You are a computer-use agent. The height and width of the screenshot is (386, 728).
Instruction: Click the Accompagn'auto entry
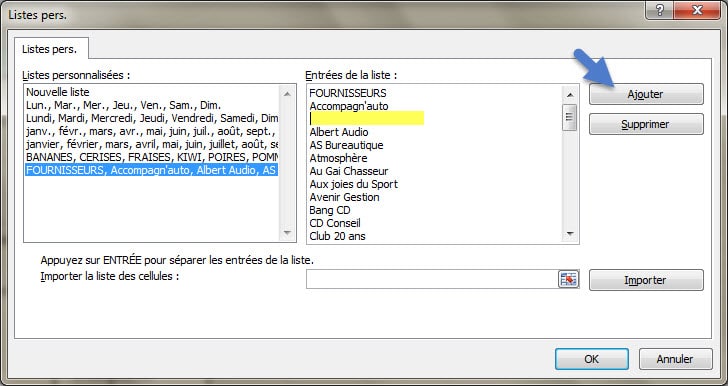[349, 106]
